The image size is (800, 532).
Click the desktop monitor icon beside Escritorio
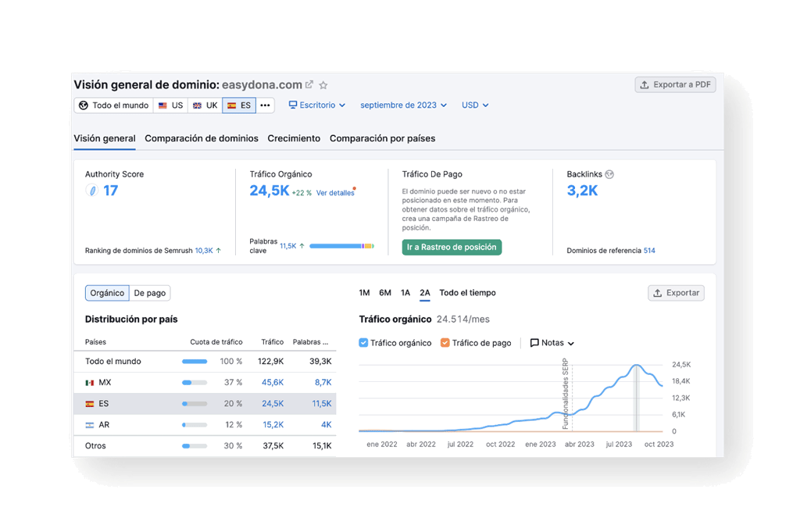[293, 105]
